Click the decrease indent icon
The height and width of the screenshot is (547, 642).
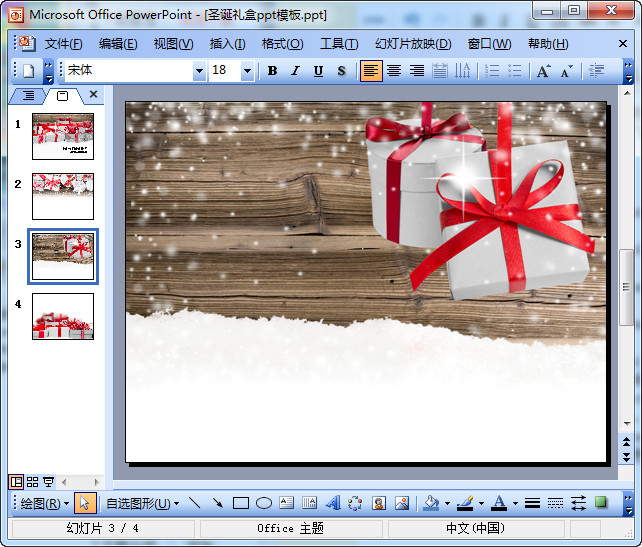point(596,71)
